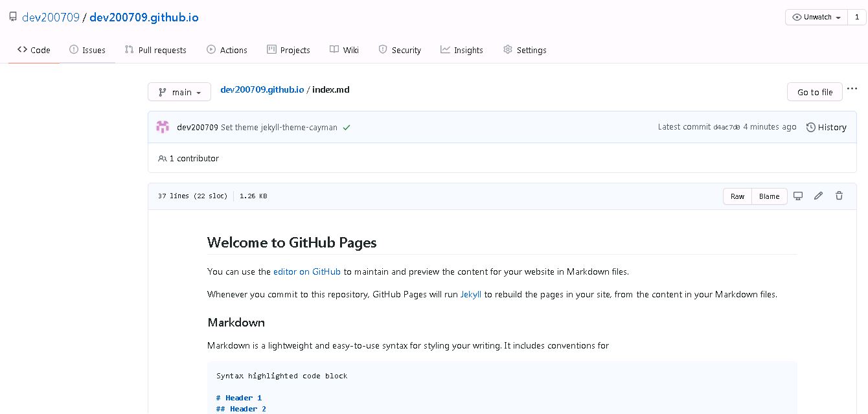Open the Settings tab
This screenshot has height=414, width=868.
pyautogui.click(x=525, y=50)
